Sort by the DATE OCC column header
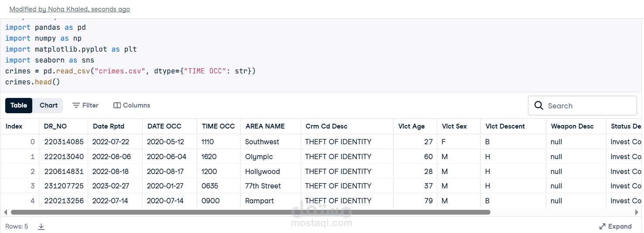 tap(164, 126)
